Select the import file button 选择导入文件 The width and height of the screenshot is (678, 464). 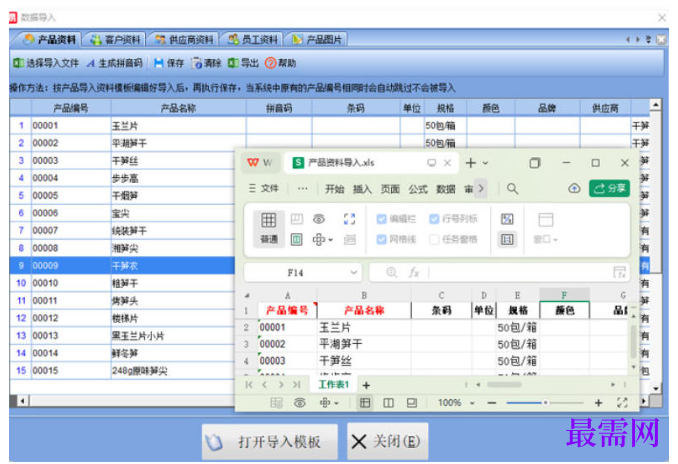tap(46, 63)
